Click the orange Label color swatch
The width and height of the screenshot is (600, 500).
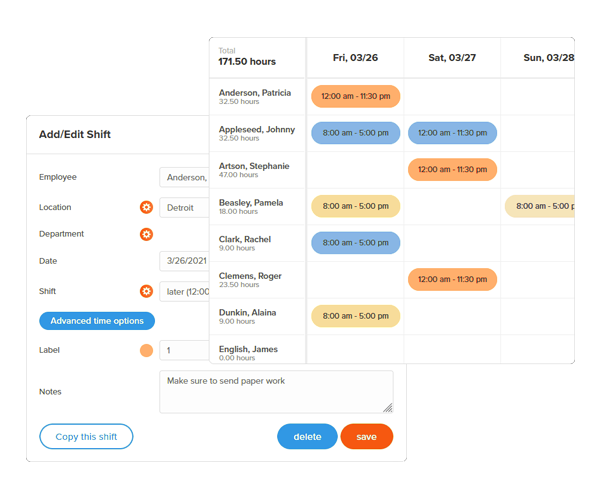pyautogui.click(x=146, y=351)
